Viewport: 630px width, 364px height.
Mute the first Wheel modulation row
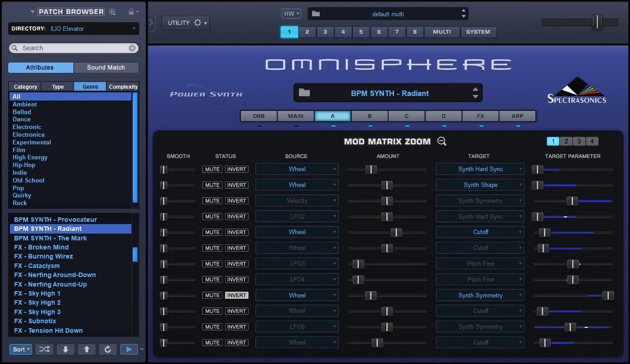tap(212, 169)
